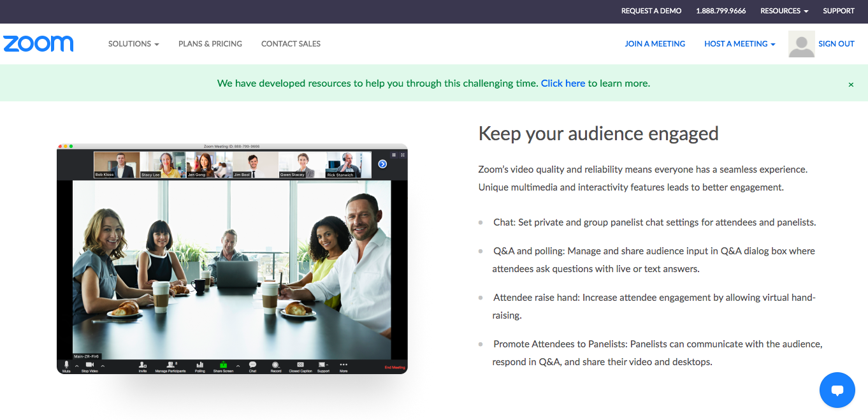
Task: Click the Mute microphone icon in meeting image
Action: click(x=66, y=366)
